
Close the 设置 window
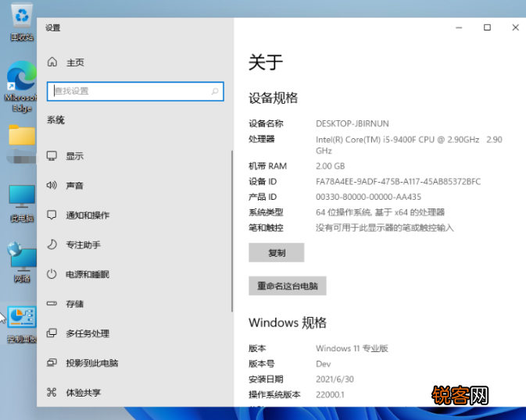coord(516,27)
